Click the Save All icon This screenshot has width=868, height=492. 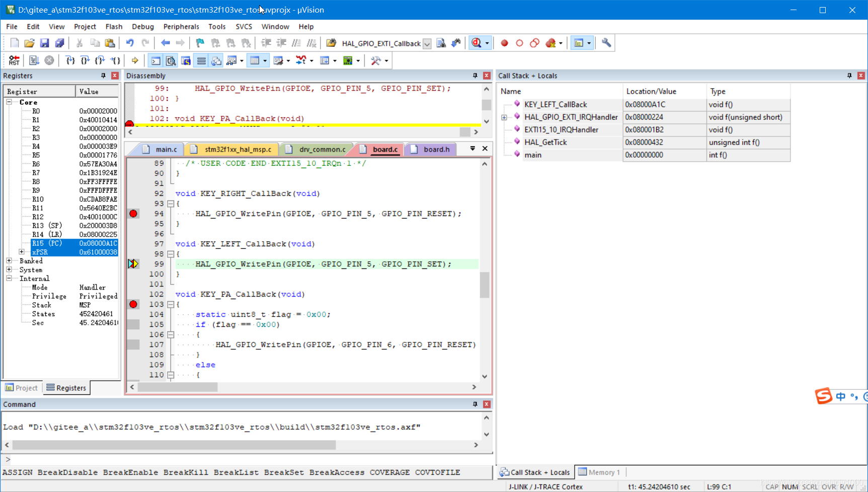pyautogui.click(x=59, y=43)
